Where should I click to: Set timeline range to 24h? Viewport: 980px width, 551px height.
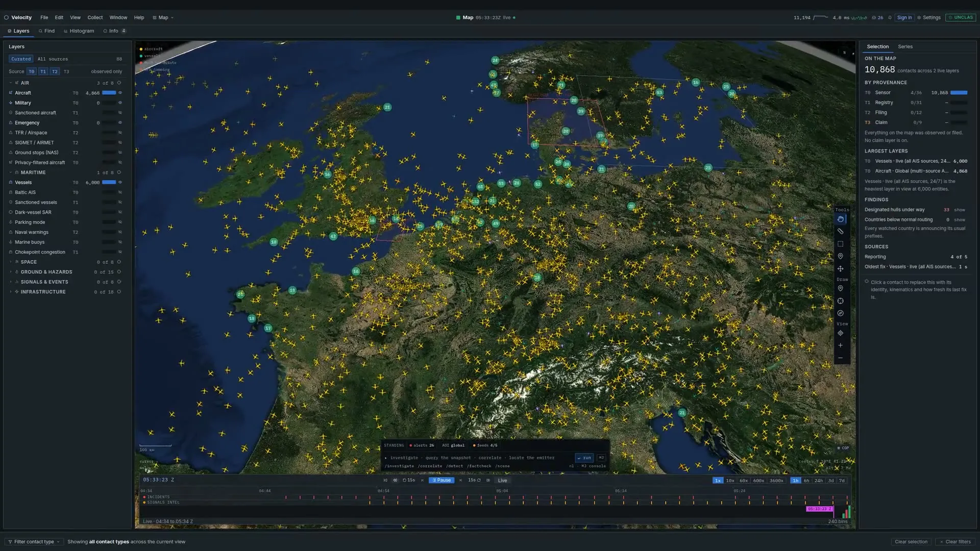(x=819, y=481)
